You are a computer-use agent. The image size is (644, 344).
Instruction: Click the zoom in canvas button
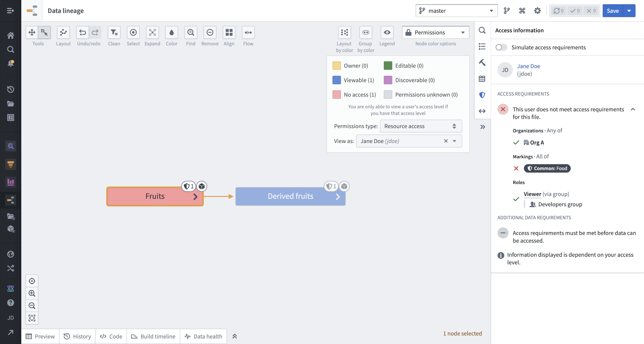pyautogui.click(x=32, y=294)
